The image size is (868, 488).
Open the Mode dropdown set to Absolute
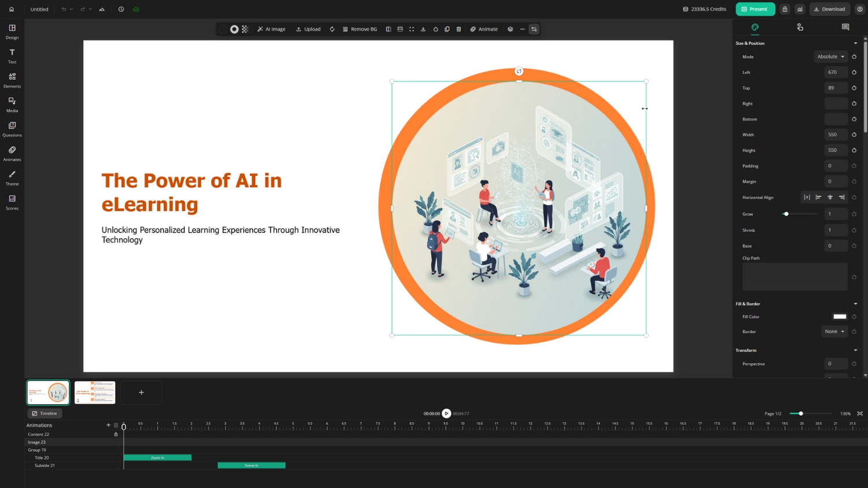tap(830, 57)
